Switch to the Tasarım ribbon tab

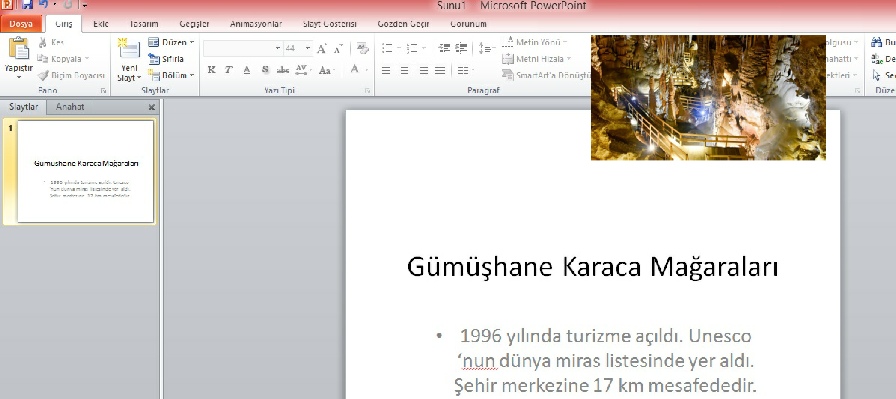[143, 24]
